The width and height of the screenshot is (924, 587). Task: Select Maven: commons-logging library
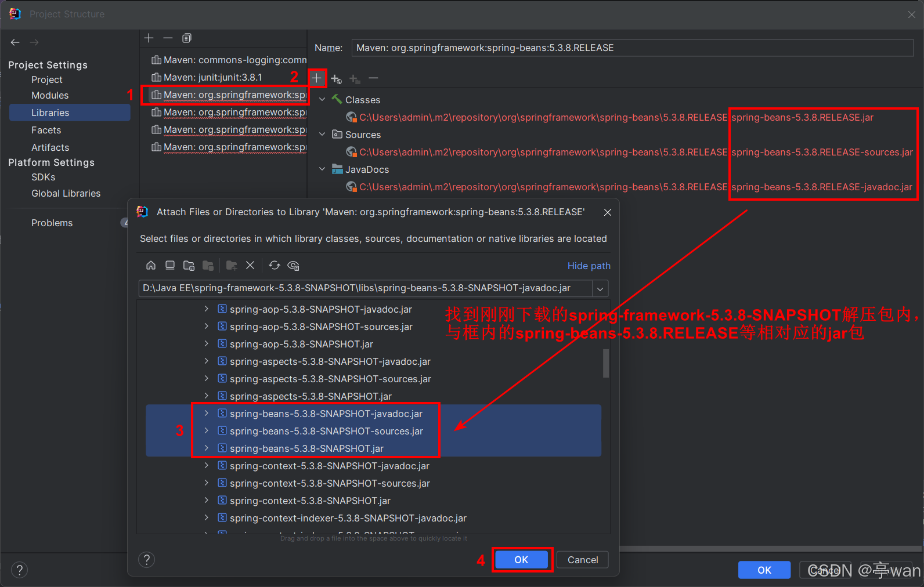229,60
